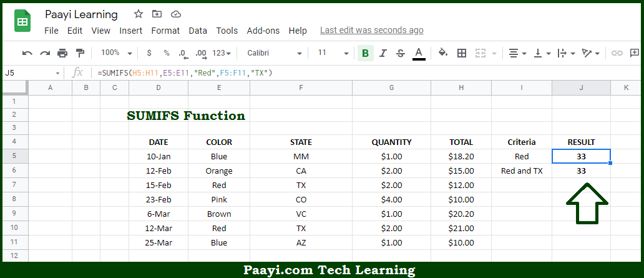Expand the Calibri font dropdown

pos(275,53)
